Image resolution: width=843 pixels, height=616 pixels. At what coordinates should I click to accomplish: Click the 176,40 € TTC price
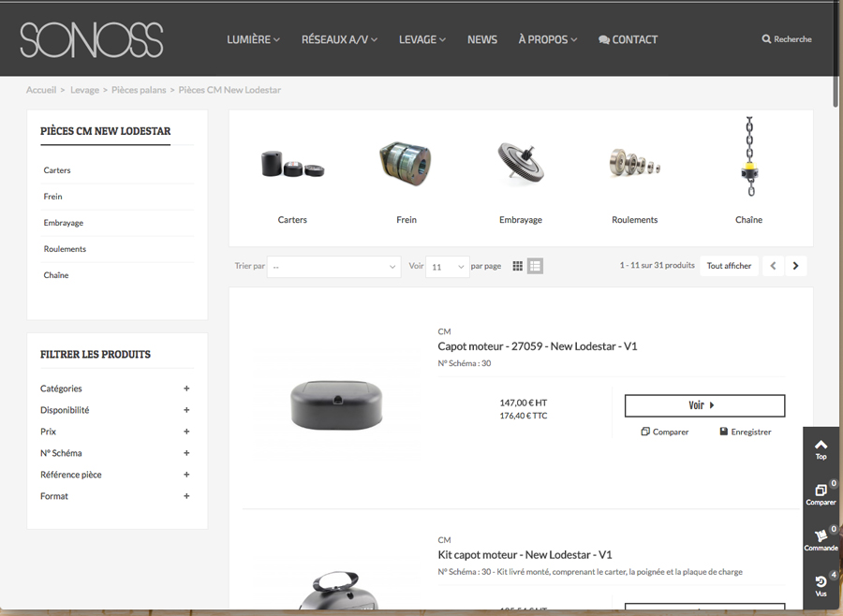[523, 416]
